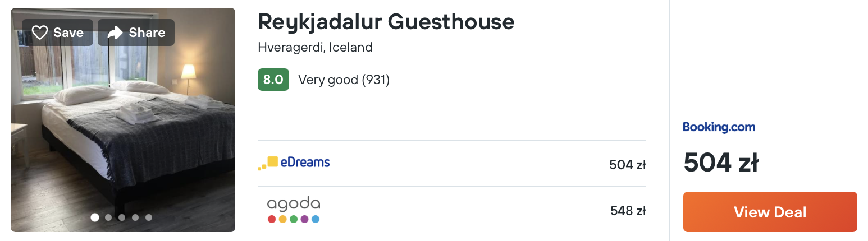Open the Reykjadalur Guesthouse title link
868x241 pixels.
[x=386, y=22]
